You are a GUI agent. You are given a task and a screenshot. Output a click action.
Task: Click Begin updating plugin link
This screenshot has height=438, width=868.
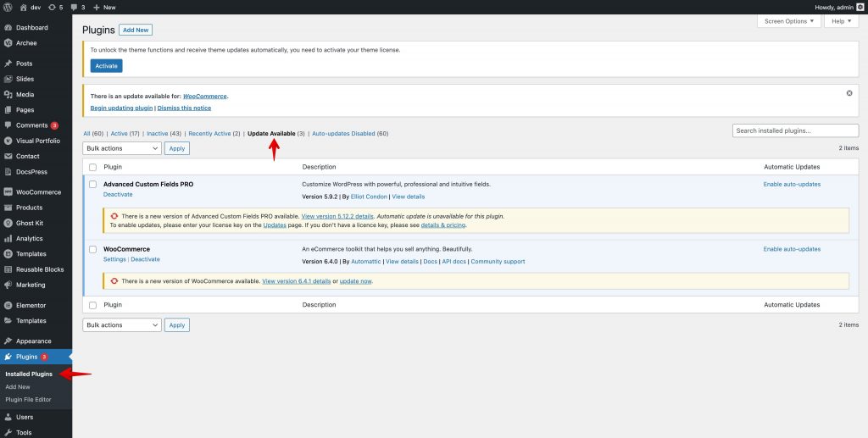pos(121,108)
